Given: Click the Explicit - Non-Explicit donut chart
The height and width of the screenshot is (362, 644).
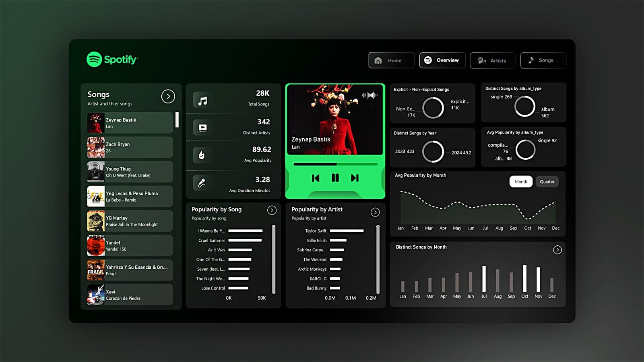Looking at the screenshot, I should [x=433, y=108].
